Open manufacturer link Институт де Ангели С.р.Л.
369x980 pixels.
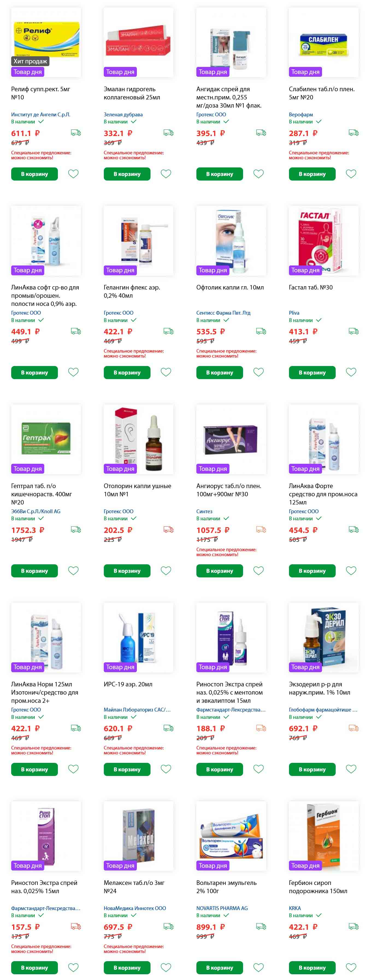pos(41,114)
